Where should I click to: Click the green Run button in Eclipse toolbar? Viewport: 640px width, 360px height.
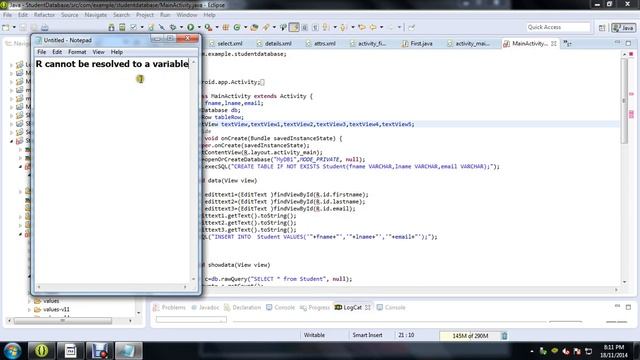click(x=191, y=27)
